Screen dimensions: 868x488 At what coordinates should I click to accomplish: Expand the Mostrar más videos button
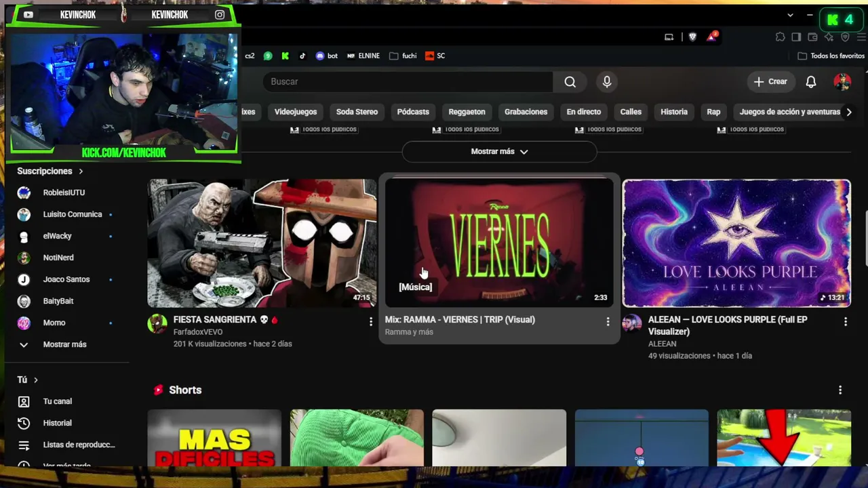tap(499, 152)
